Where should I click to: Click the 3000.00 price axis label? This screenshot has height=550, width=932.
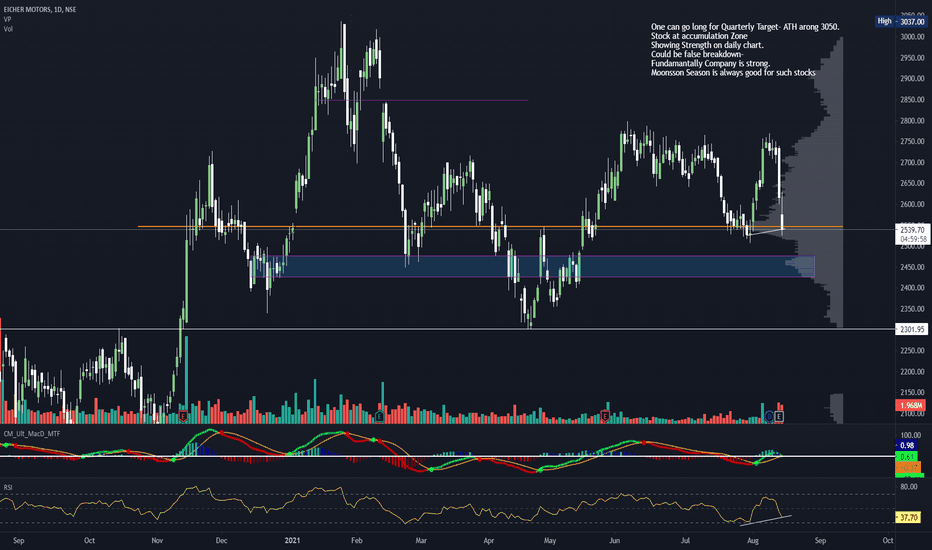(912, 37)
